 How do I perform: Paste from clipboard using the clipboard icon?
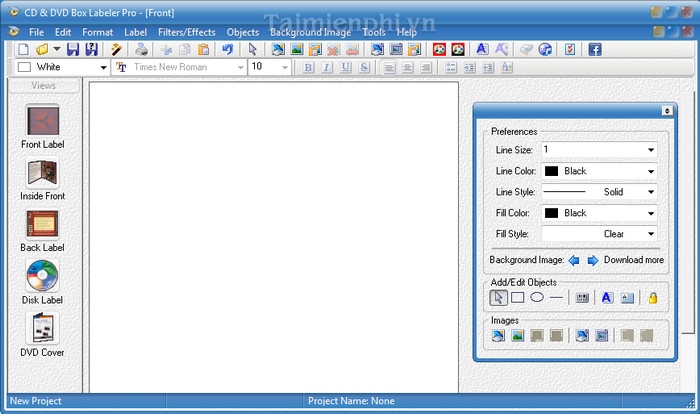204,49
